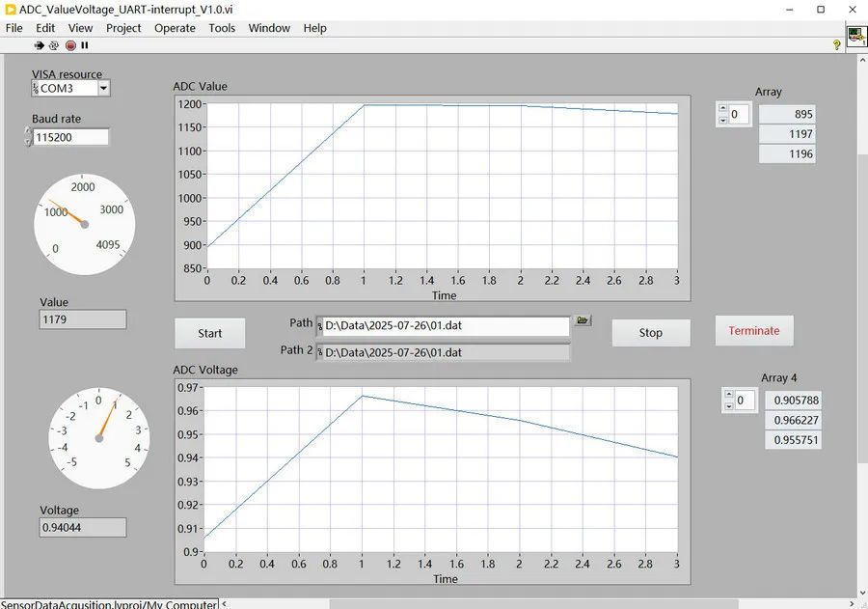Click the Time axis label under ADC Value chart
868x609 pixels.
click(x=444, y=296)
